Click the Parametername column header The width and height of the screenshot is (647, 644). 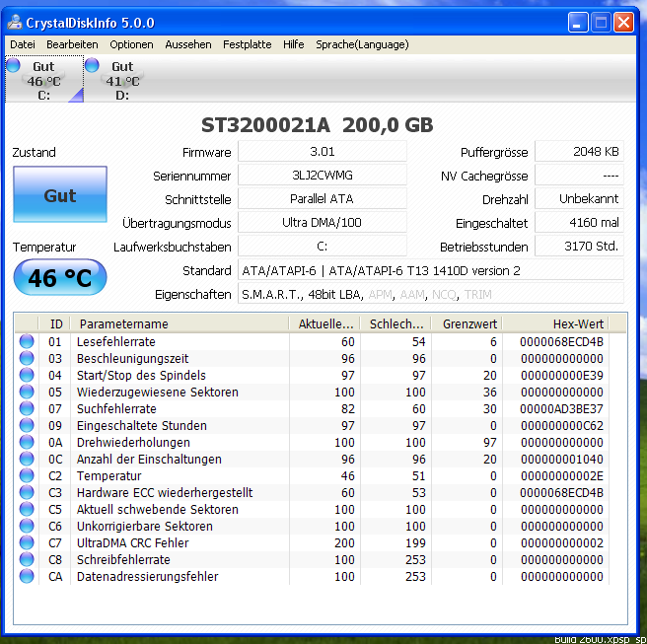click(x=182, y=323)
